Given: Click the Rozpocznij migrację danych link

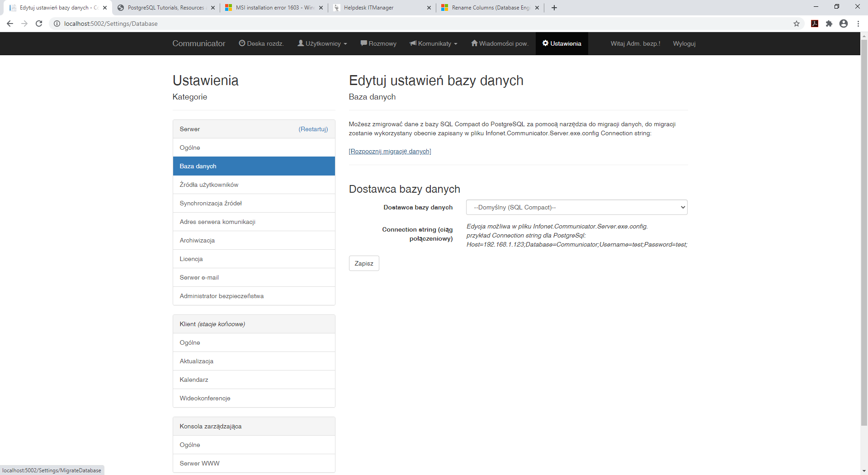Looking at the screenshot, I should pyautogui.click(x=390, y=151).
